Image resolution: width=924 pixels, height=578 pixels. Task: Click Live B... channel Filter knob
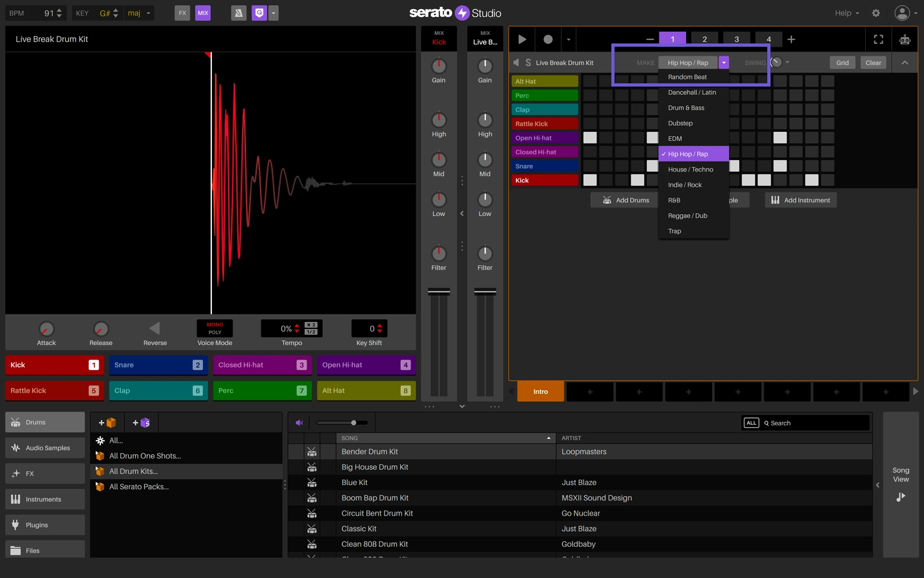tap(485, 253)
